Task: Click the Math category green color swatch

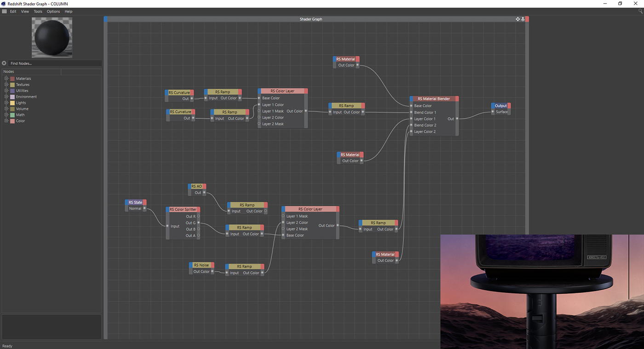Action: pyautogui.click(x=12, y=115)
